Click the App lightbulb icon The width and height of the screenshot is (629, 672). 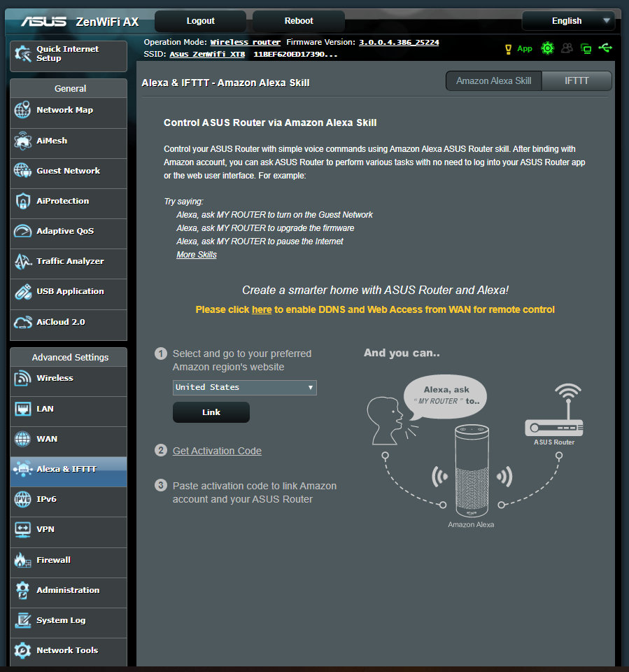click(x=508, y=49)
